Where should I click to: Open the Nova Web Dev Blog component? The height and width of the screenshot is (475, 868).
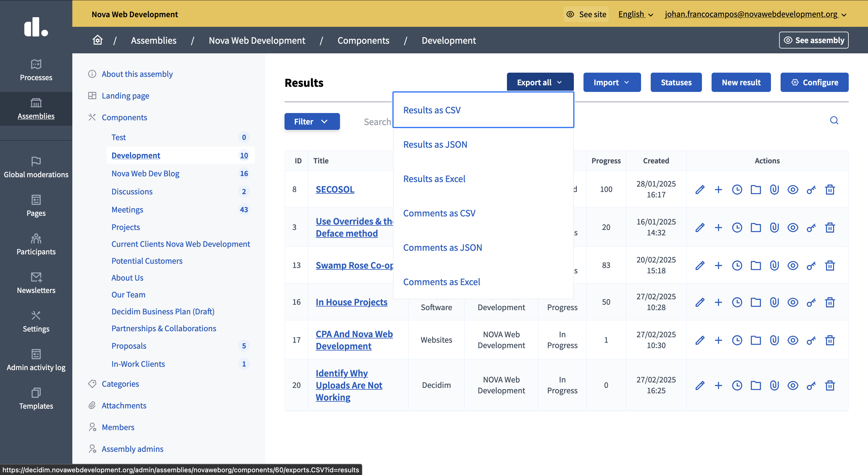(145, 173)
